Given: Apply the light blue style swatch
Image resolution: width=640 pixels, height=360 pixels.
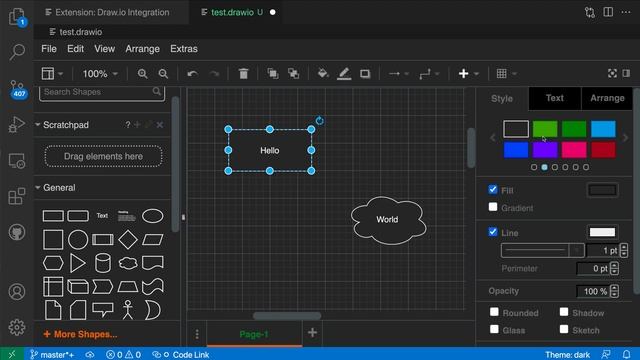Looking at the screenshot, I should (x=603, y=129).
